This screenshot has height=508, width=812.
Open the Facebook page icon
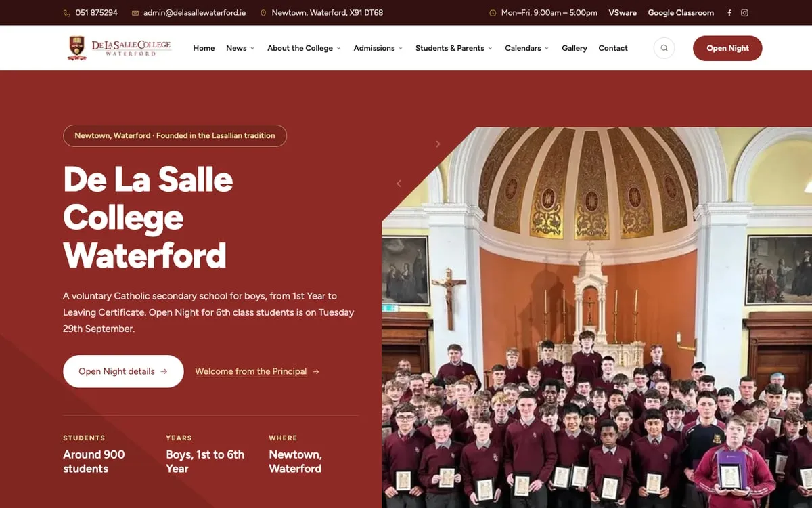729,13
